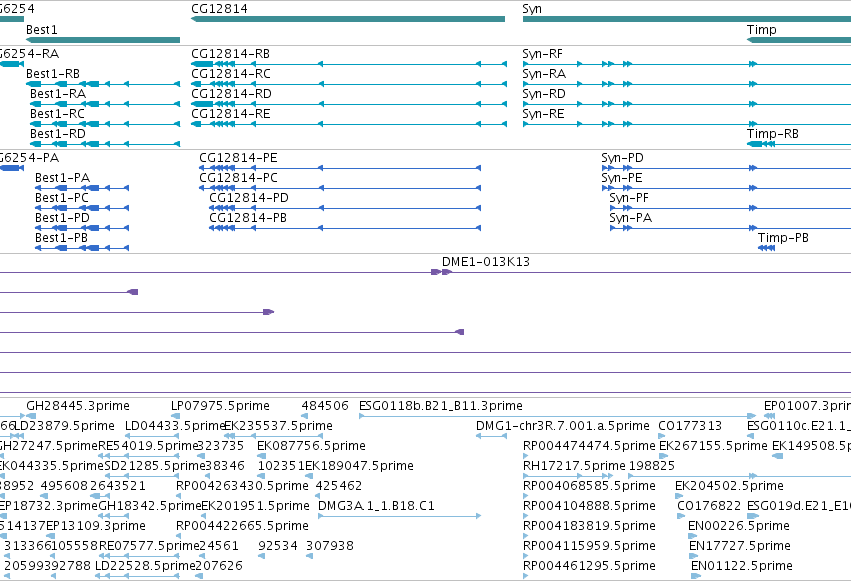Select transcript CG12814-RD label
This screenshot has height=581, width=851.
pos(231,94)
